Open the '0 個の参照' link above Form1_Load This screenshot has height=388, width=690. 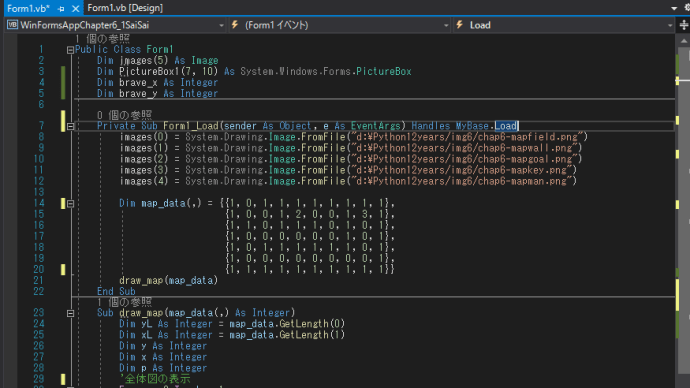tap(125, 115)
